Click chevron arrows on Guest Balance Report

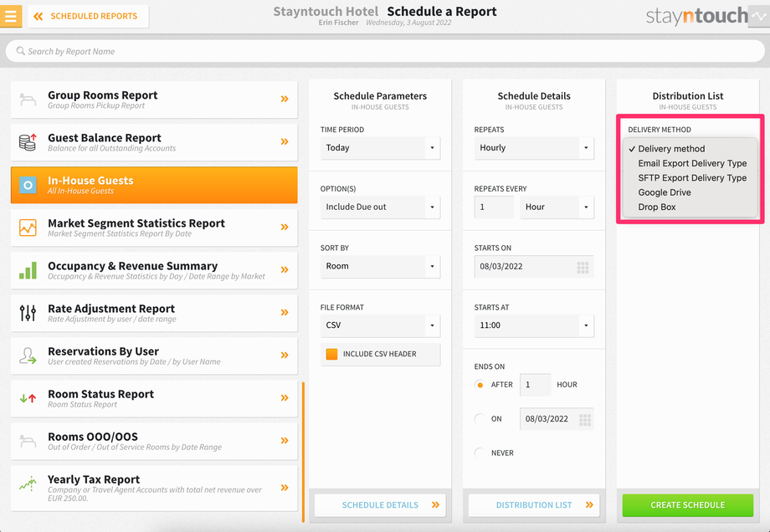(x=285, y=142)
